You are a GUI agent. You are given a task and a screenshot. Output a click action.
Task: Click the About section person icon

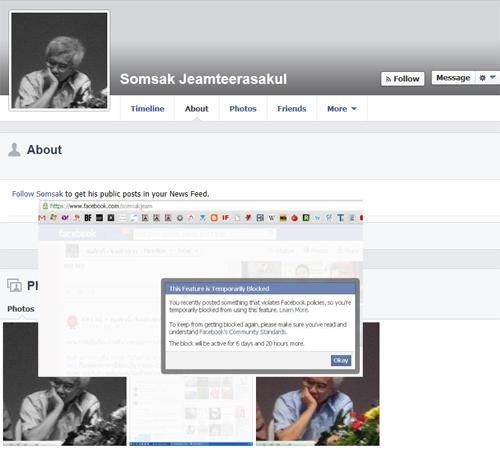coord(14,150)
